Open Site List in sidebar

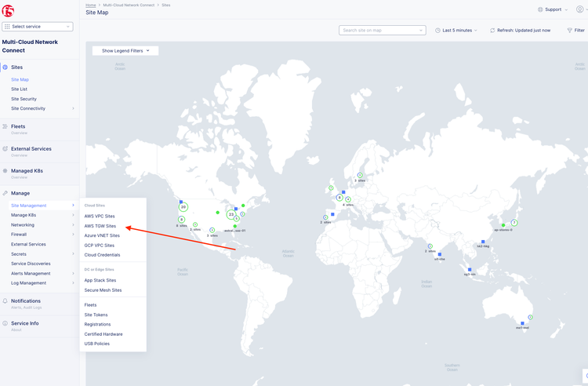[x=19, y=89]
